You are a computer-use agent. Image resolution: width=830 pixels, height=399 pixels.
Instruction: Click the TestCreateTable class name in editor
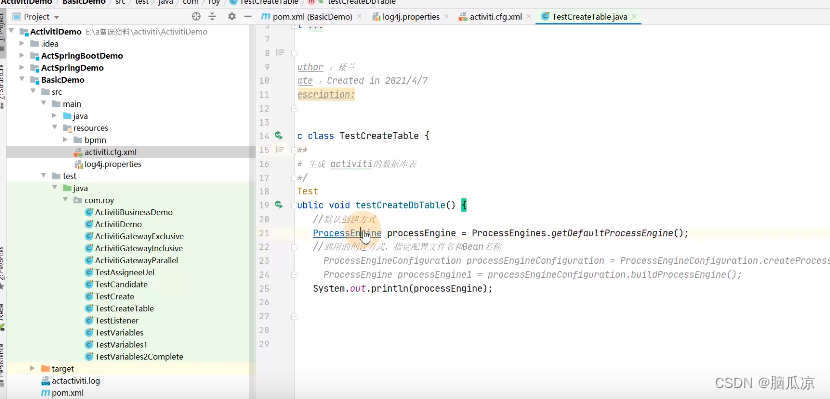pyautogui.click(x=378, y=135)
